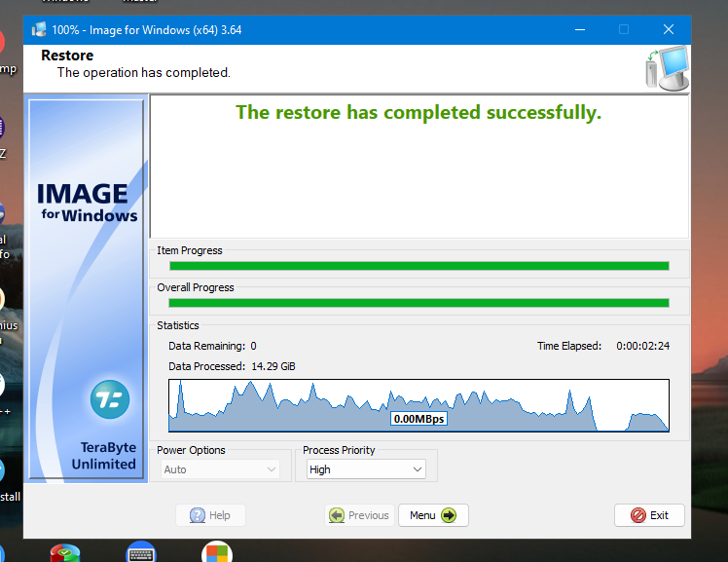This screenshot has height=562, width=728.
Task: Click the on-screen keyboard icon below the window
Action: [x=141, y=552]
